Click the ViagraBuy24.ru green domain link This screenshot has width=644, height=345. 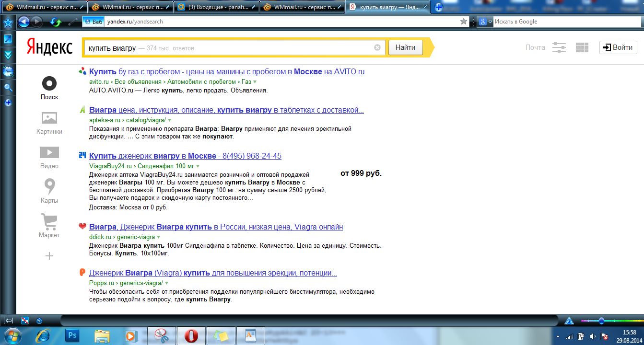pos(110,166)
